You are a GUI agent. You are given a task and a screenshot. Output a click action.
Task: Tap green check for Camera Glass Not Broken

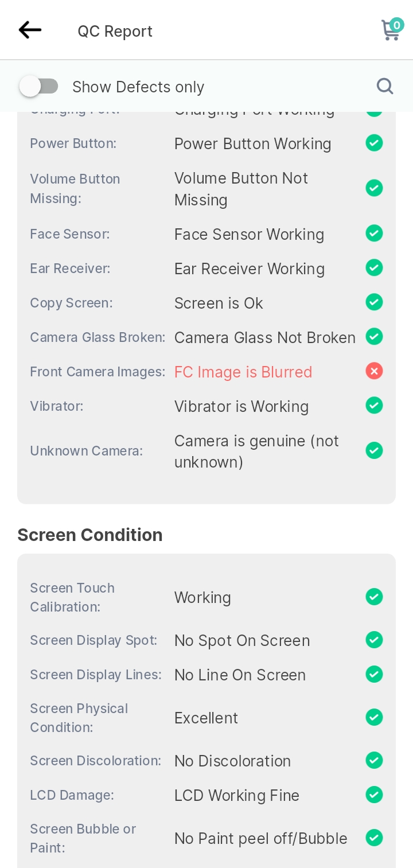(374, 337)
